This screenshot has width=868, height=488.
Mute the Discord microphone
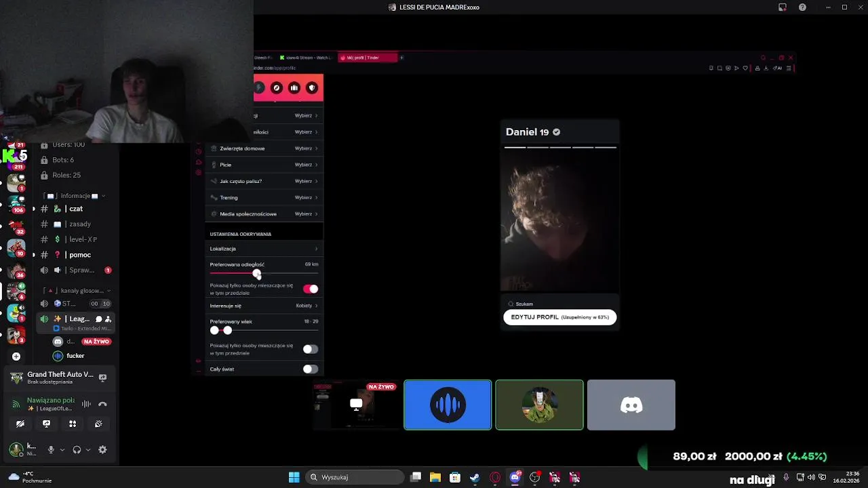click(51, 449)
